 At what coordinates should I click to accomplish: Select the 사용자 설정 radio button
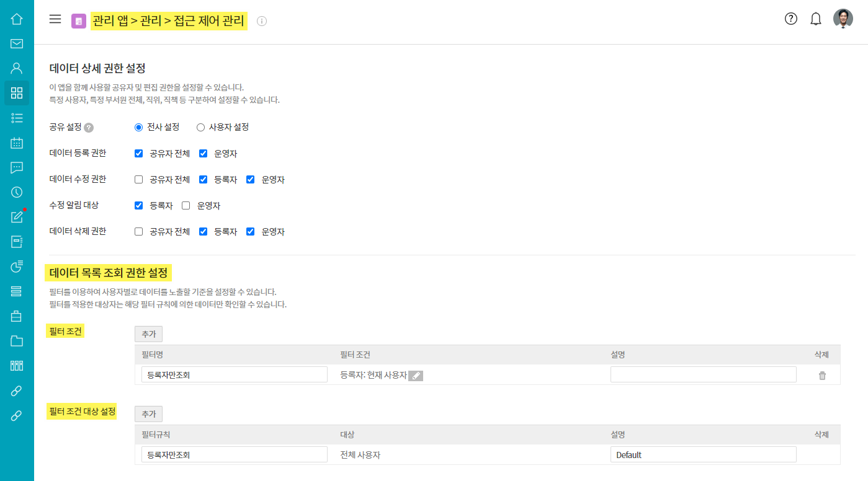[200, 127]
